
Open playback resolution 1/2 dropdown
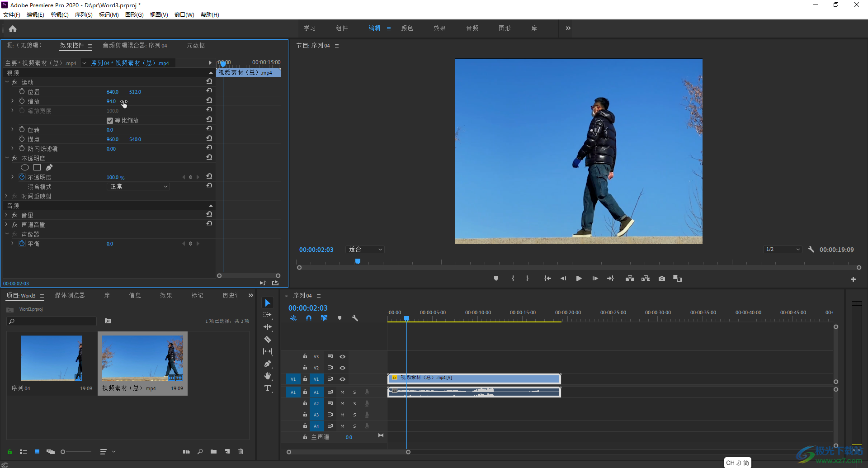[783, 249]
